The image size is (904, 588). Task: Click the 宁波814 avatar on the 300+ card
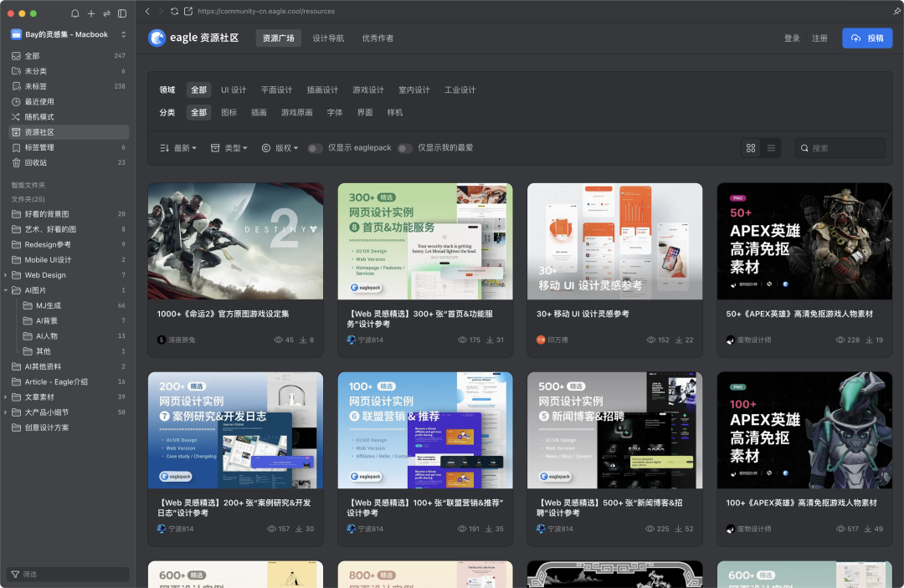pyautogui.click(x=351, y=340)
